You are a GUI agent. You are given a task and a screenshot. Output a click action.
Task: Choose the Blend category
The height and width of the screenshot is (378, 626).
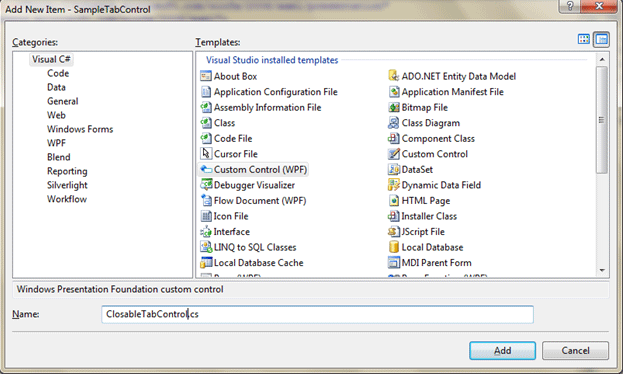pyautogui.click(x=59, y=157)
